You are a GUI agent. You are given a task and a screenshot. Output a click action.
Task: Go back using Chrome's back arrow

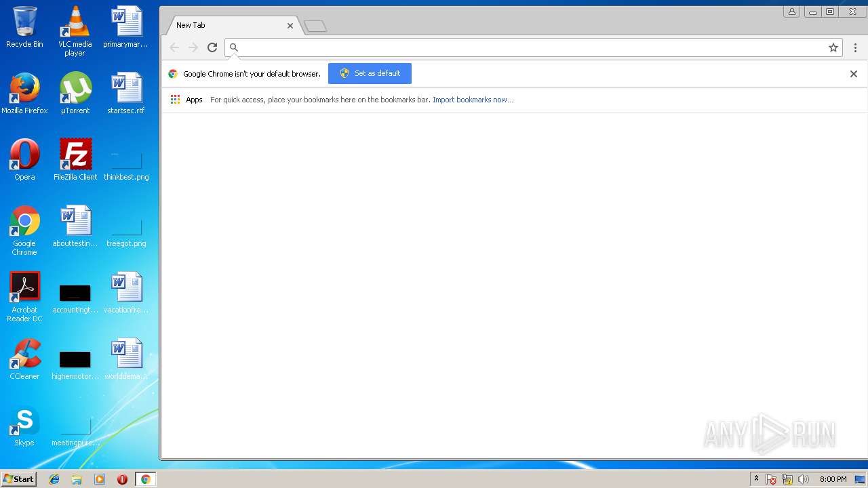pos(174,47)
